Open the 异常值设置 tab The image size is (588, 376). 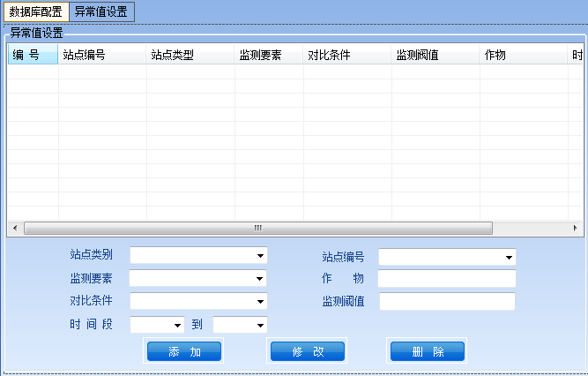100,12
